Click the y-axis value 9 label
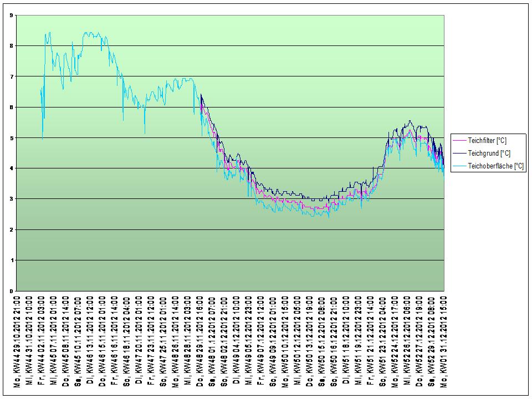This screenshot has height=399, width=532. (11, 15)
